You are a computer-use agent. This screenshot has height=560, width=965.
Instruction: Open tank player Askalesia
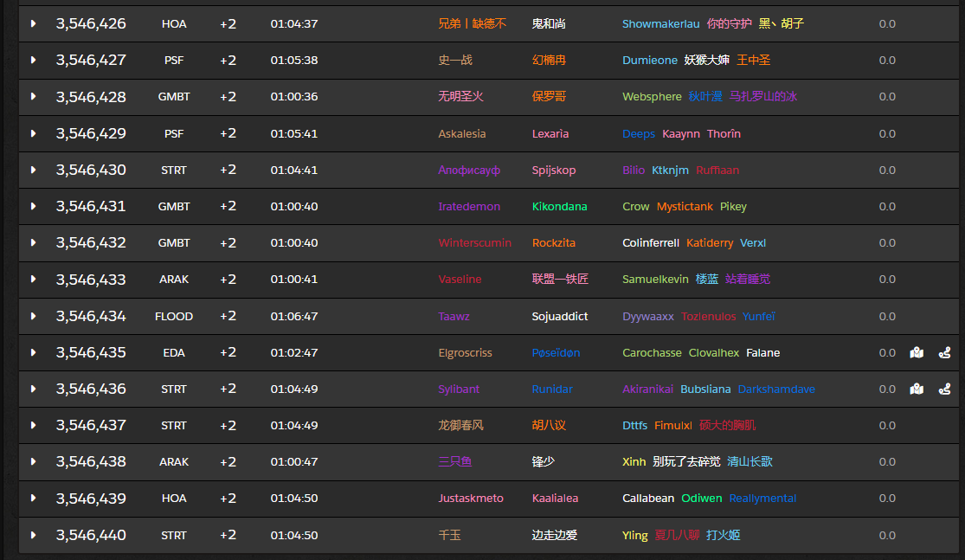(x=462, y=133)
